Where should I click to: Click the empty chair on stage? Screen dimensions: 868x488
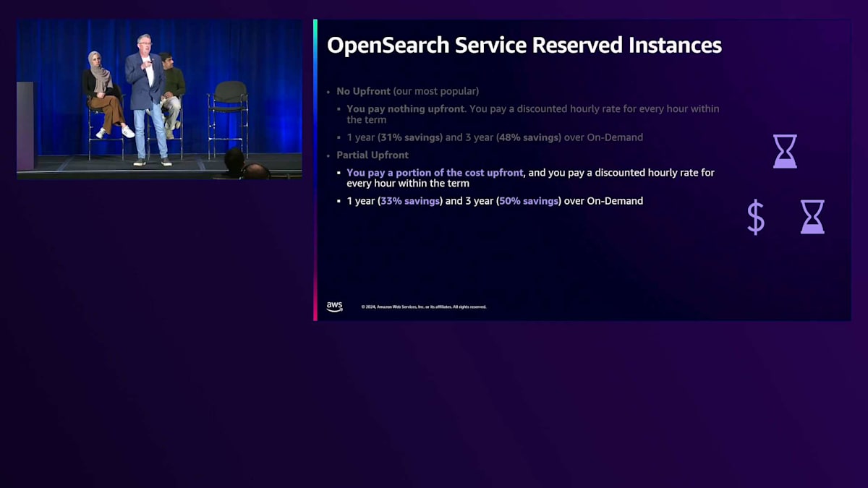229,118
